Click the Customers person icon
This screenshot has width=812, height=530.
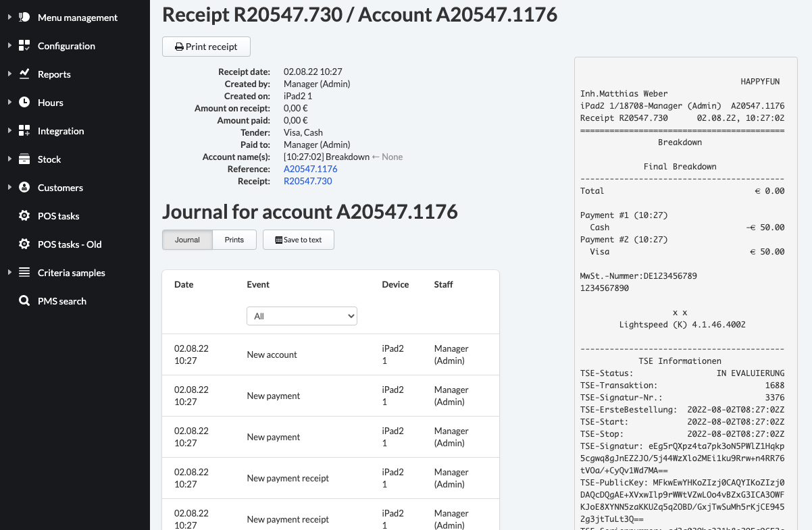pos(24,188)
